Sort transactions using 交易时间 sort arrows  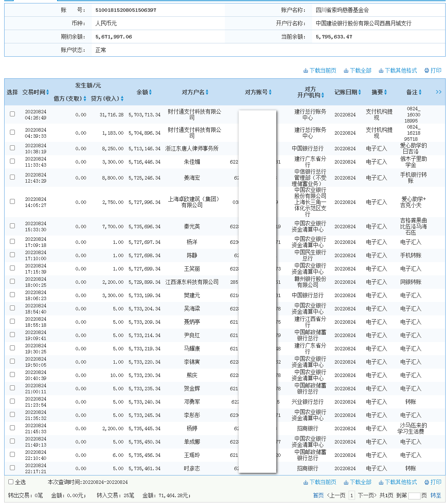coord(48,92)
